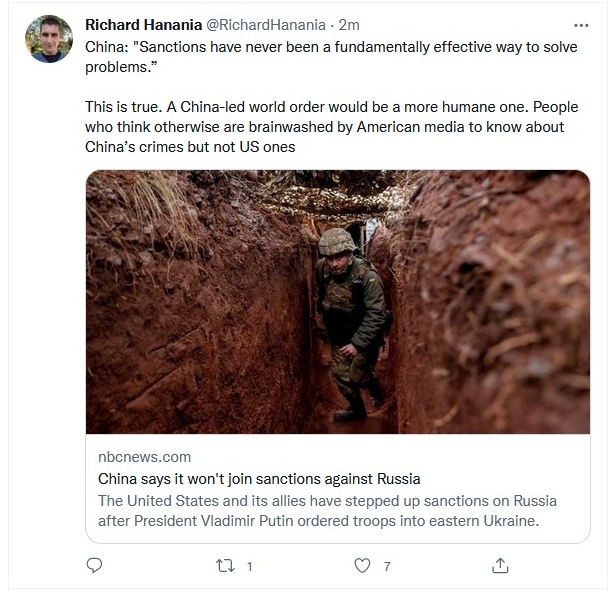
Task: Click the Richard Hanania display name
Action: click(x=143, y=25)
